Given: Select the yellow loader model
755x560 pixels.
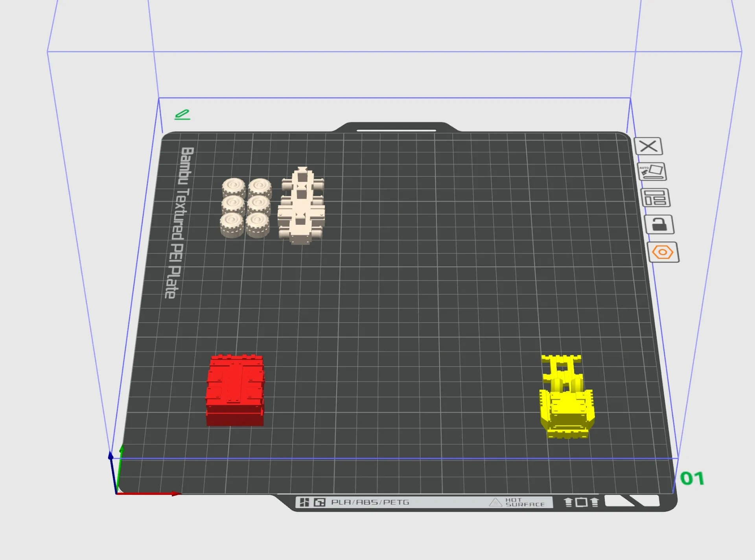Looking at the screenshot, I should (567, 396).
